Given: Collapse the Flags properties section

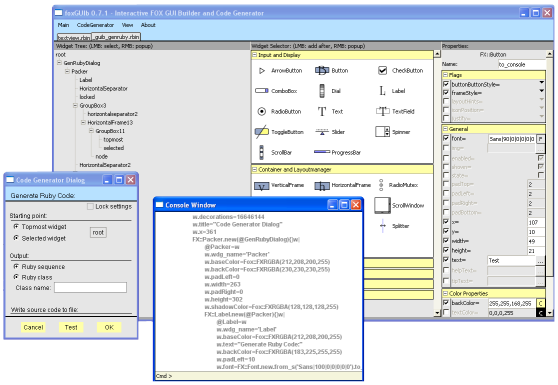Looking at the screenshot, I should (445, 75).
